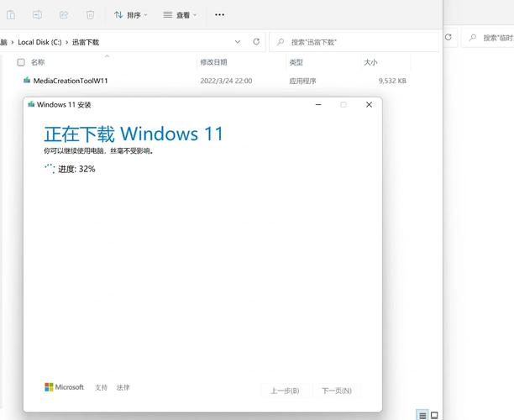Open the three-dot more options menu
The width and height of the screenshot is (514, 420).
click(x=220, y=15)
